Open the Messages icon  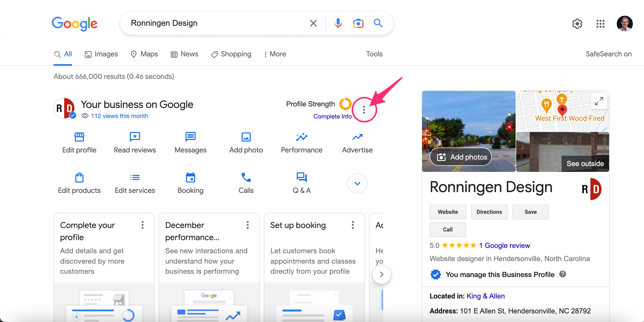[x=190, y=137]
